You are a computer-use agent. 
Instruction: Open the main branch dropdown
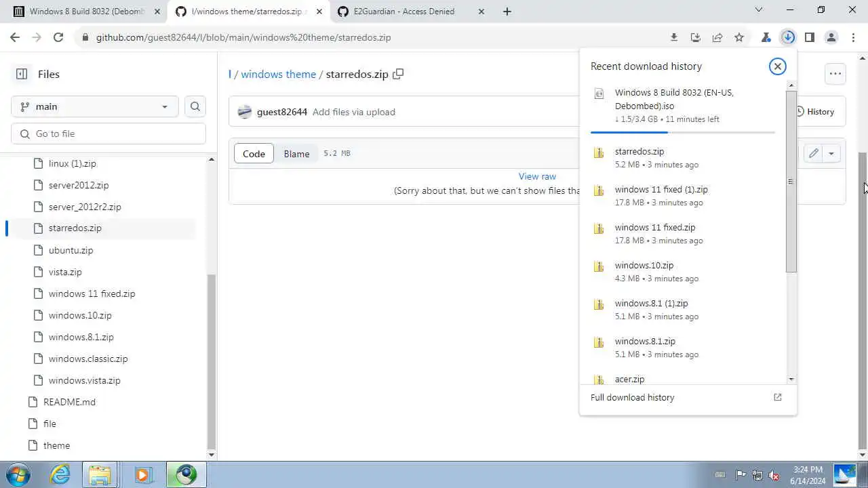pos(95,106)
